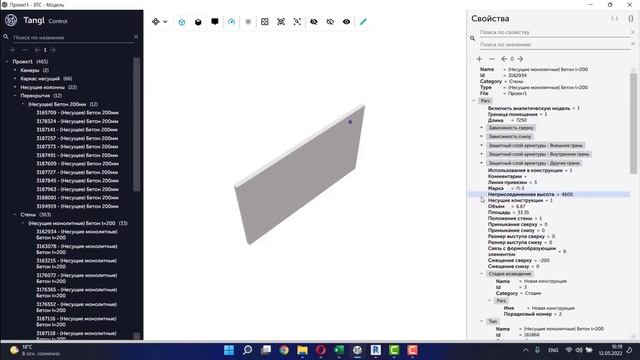Viewport: 640px width, 360px height.
Task: Click the curly braces icon in Свойства header
Action: [x=630, y=19]
